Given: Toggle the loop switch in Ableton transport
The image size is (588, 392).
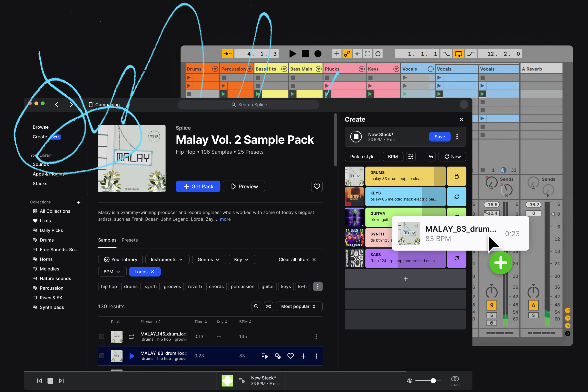Looking at the screenshot, I should 459,54.
